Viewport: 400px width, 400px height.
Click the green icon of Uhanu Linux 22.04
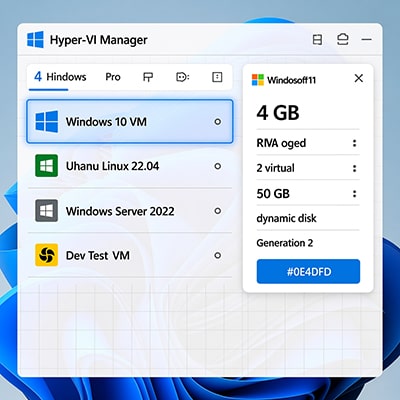click(47, 166)
